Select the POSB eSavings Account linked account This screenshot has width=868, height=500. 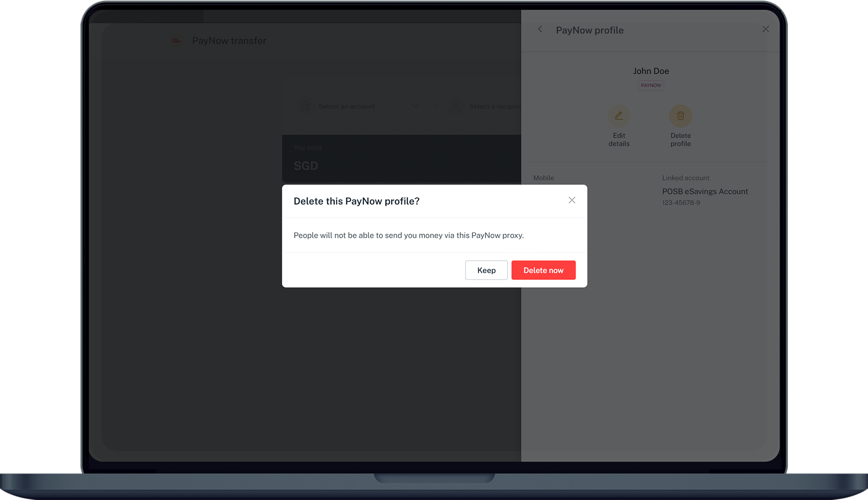point(704,191)
